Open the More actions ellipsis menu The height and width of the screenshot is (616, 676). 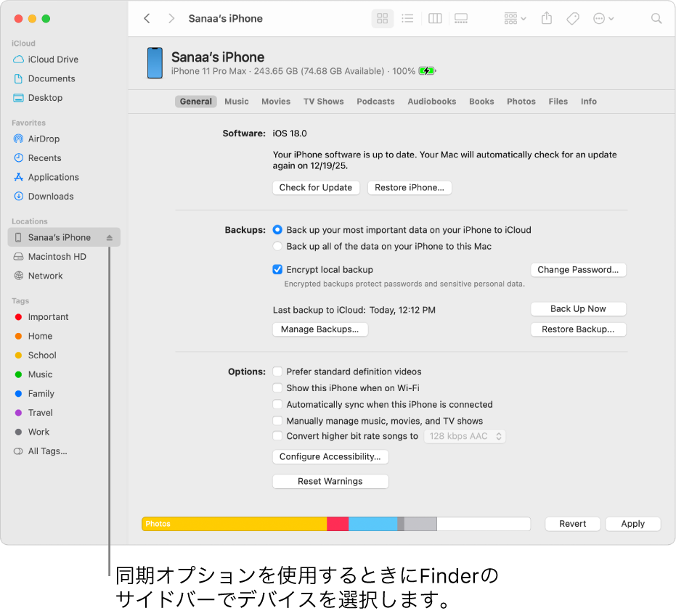tap(603, 19)
